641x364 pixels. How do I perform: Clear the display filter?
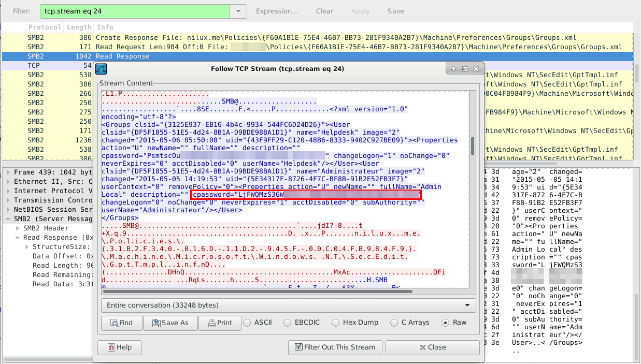coord(324,11)
